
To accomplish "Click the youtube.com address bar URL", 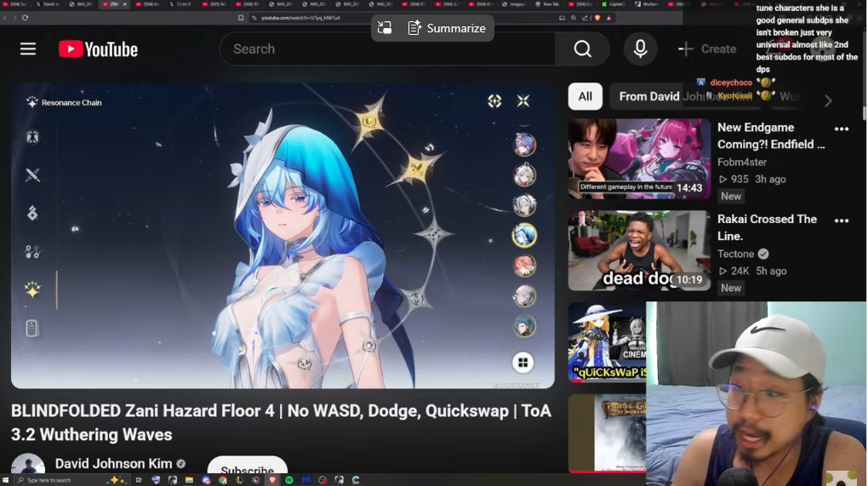I will tap(300, 18).
